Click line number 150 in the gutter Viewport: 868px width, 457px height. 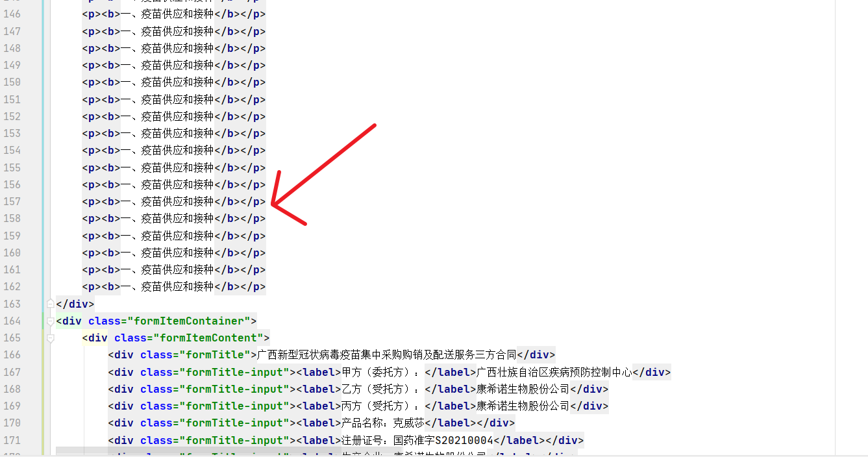pyautogui.click(x=12, y=82)
